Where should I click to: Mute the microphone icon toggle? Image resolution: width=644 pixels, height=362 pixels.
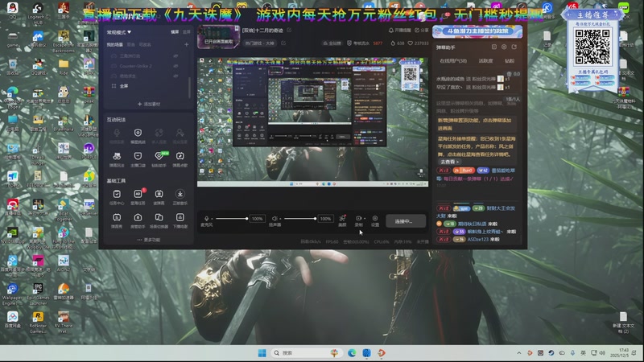(x=207, y=219)
